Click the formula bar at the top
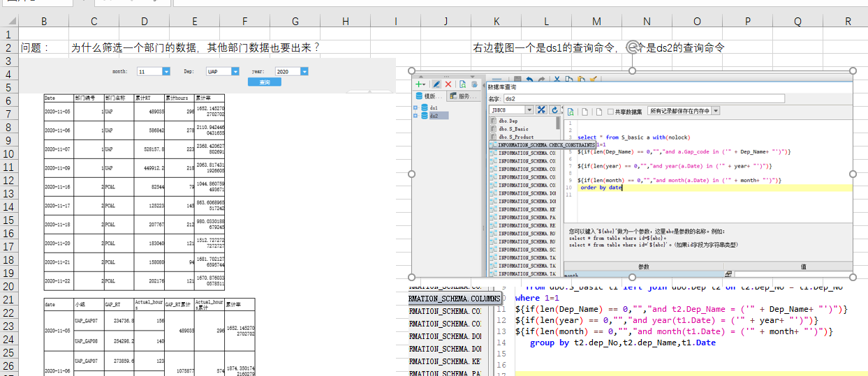The width and height of the screenshot is (868, 376). tap(520, 3)
